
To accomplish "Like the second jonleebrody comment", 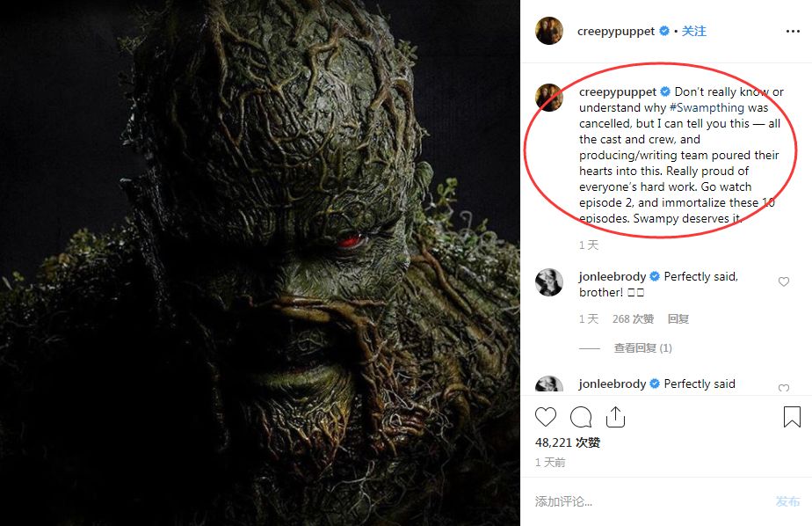I will pyautogui.click(x=784, y=388).
